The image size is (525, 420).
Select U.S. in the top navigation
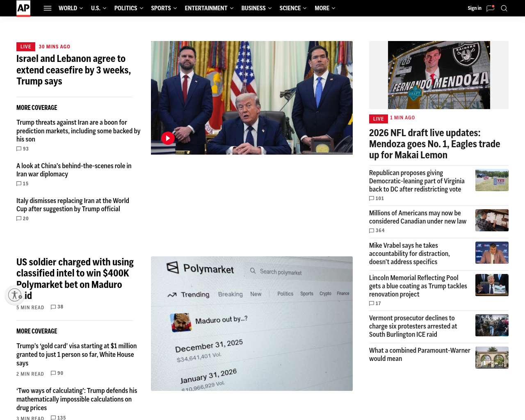(96, 8)
